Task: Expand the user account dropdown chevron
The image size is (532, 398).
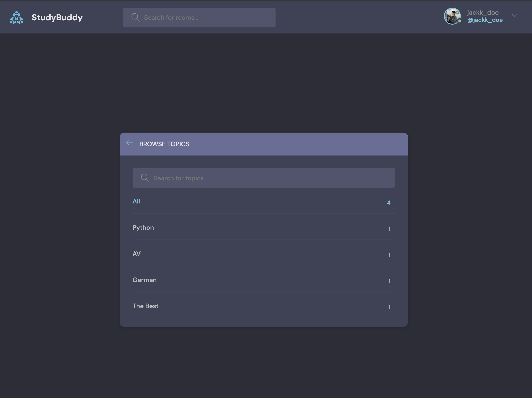Action: [x=514, y=15]
